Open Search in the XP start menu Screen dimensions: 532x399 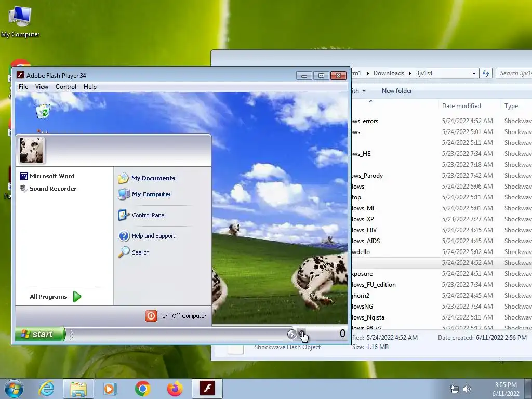point(134,252)
